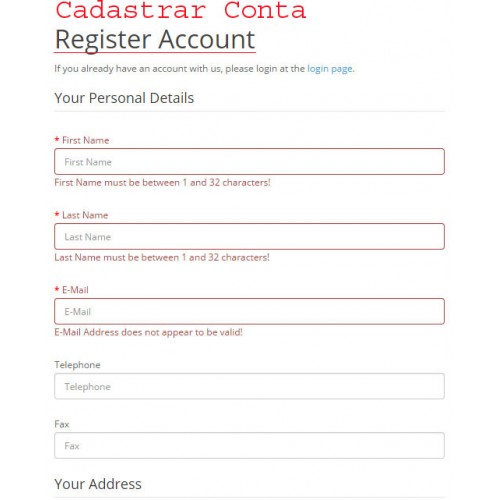
Task: Click the Your Address section heading
Action: tap(98, 484)
